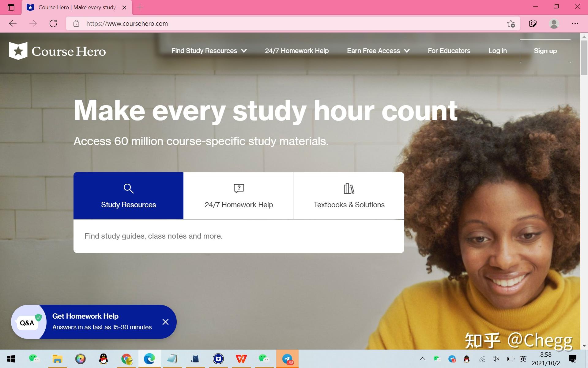Dismiss the Get Homework Help banner
Image resolution: width=588 pixels, height=368 pixels.
(x=165, y=322)
